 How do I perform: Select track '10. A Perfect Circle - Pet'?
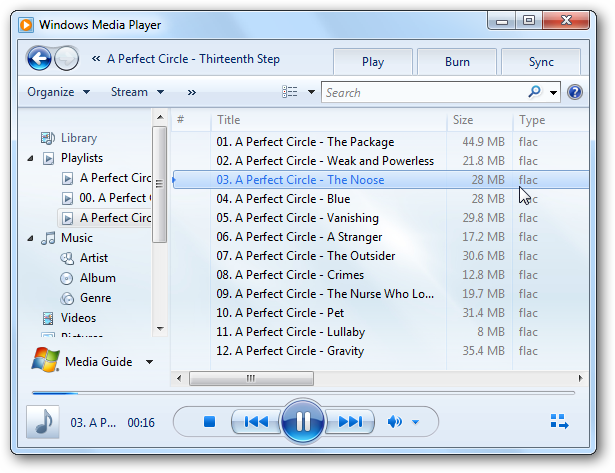(380, 313)
